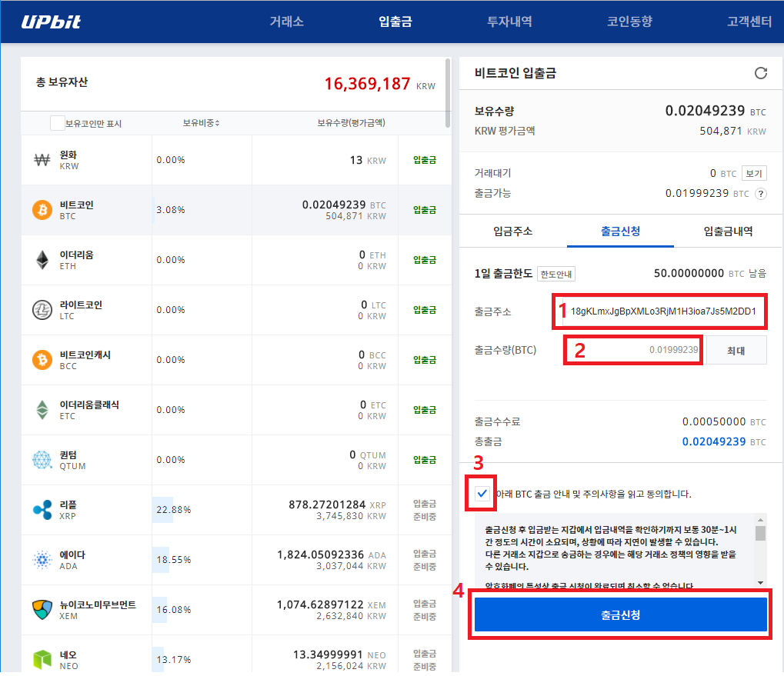Click the 총출금 value 0.02049239
The width and height of the screenshot is (784, 676).
coord(714,441)
